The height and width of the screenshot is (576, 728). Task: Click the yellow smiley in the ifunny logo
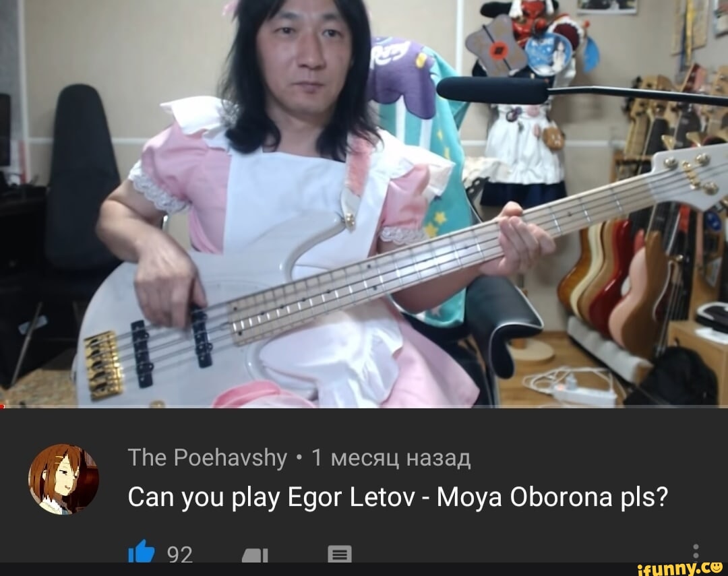(717, 567)
